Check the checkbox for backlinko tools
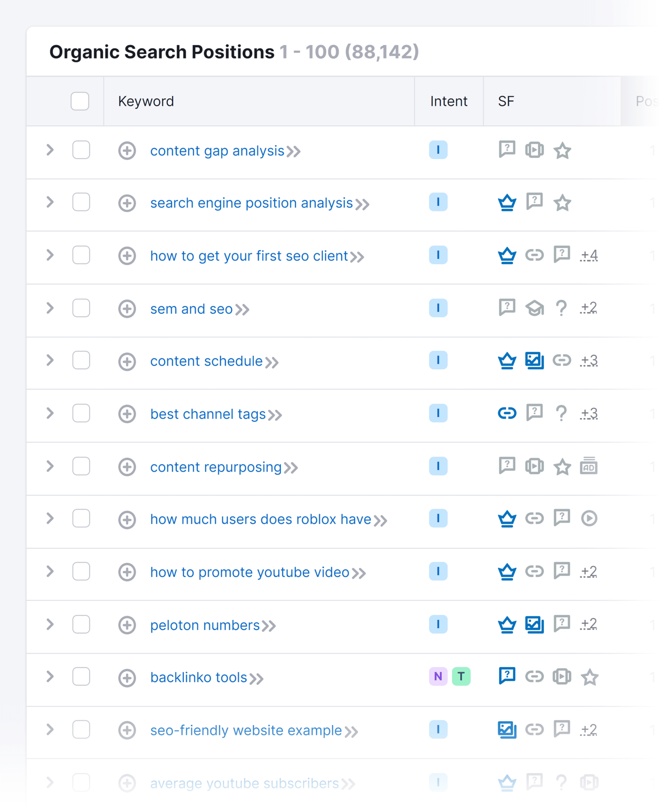This screenshot has height=812, width=671. [x=81, y=677]
